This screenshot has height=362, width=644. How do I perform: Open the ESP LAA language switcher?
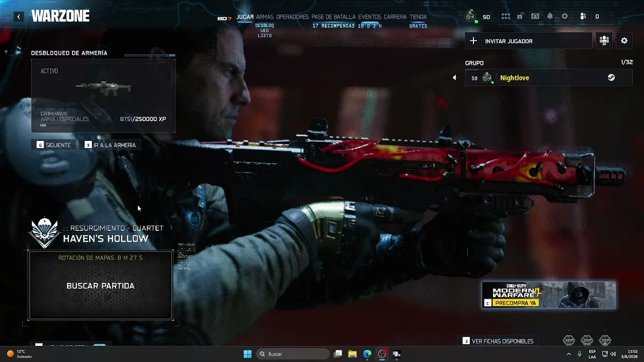pos(592,354)
